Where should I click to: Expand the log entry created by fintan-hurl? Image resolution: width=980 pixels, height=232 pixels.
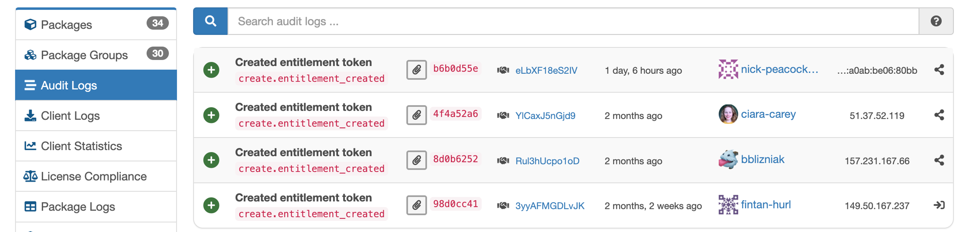[x=211, y=205]
